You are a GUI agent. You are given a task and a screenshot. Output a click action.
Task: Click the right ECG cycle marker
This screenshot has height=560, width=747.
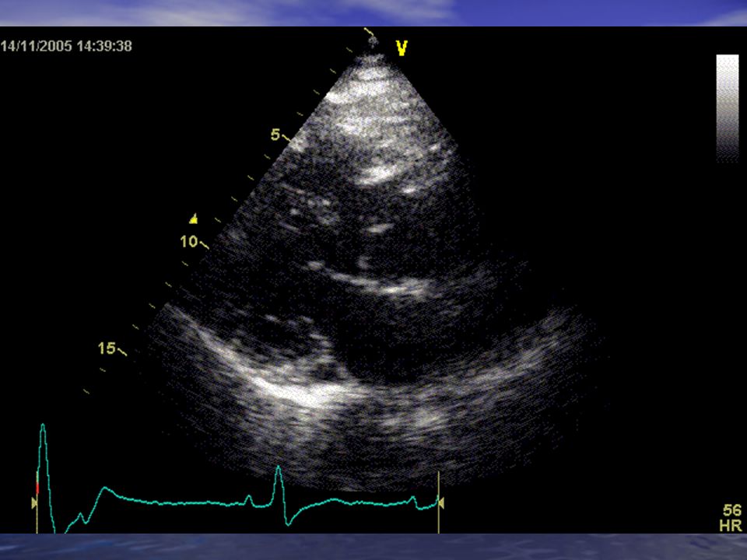441,502
